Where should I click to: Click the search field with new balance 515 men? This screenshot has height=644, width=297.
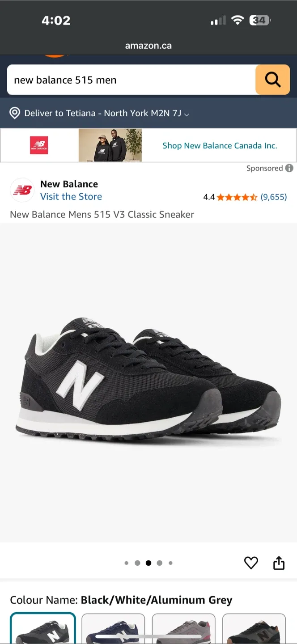(x=131, y=80)
